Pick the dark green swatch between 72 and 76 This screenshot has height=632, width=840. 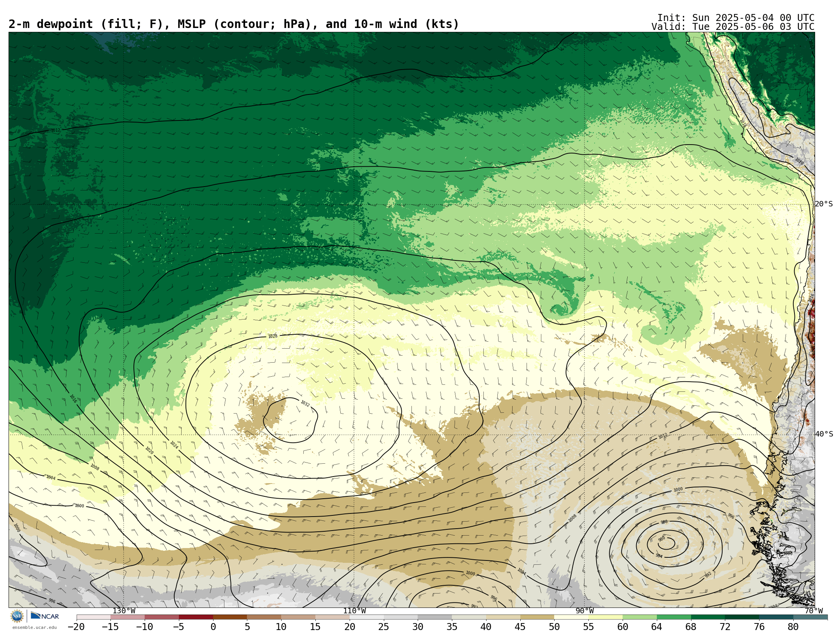[x=742, y=617]
